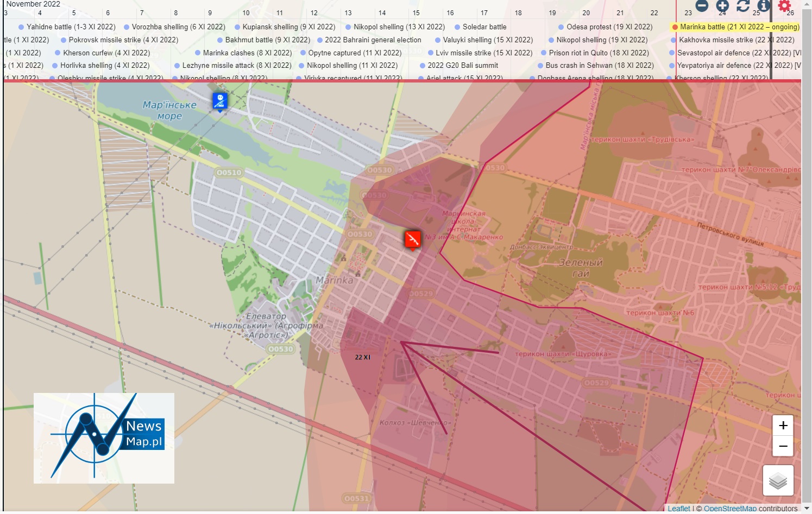
Task: Open the layers selector on the map
Action: click(x=778, y=480)
